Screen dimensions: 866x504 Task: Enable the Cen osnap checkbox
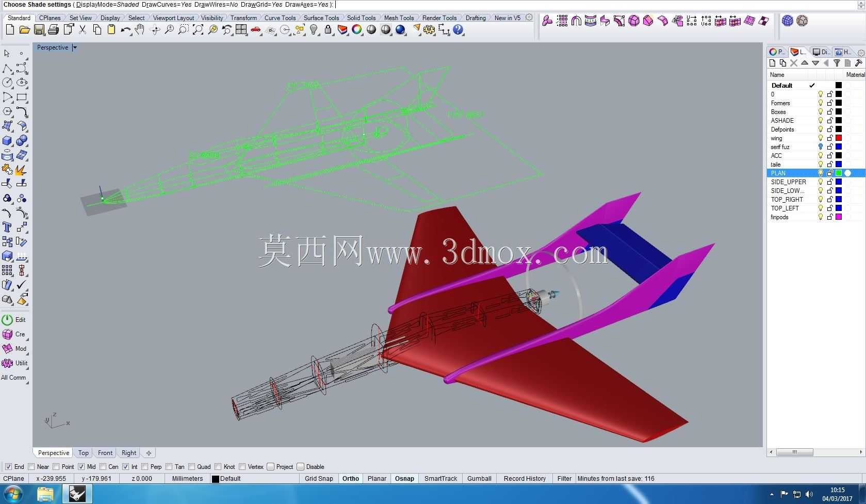(x=103, y=467)
